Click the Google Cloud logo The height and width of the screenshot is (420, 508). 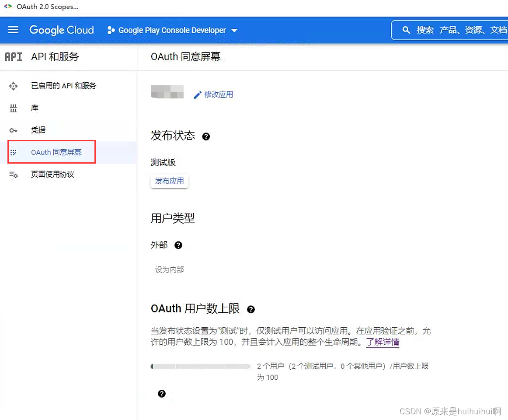click(61, 30)
